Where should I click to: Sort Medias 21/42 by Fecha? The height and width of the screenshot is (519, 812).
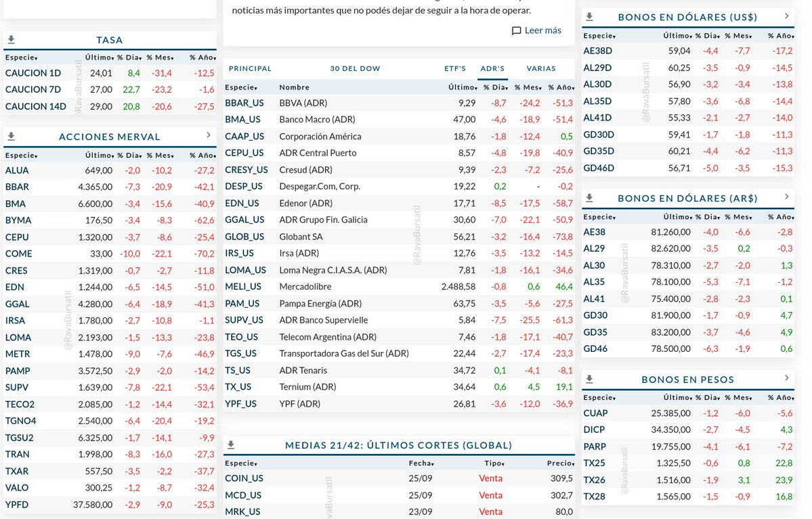(421, 463)
